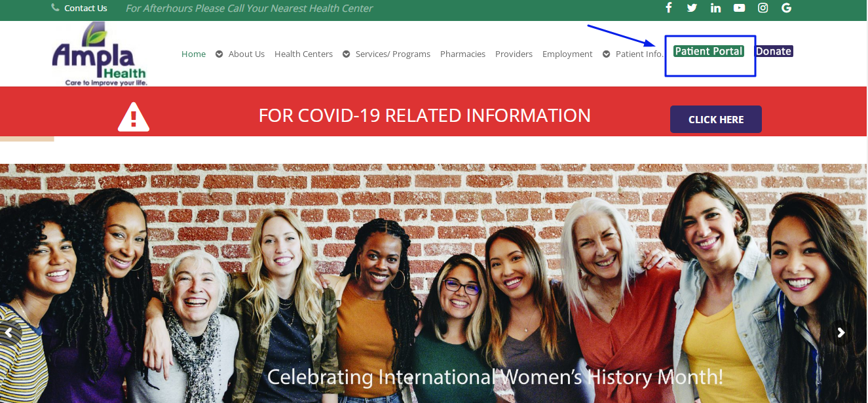The height and width of the screenshot is (403, 868).
Task: Select the Home menu item
Action: pos(193,54)
